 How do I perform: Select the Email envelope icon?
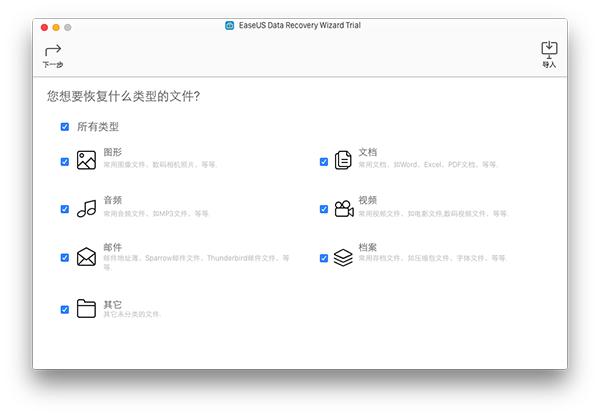(x=86, y=257)
